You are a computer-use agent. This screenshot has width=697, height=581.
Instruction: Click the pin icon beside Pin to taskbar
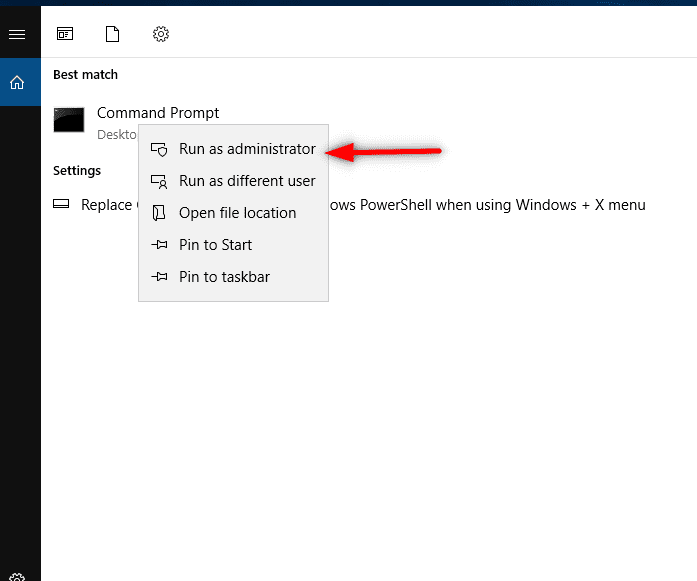click(158, 277)
